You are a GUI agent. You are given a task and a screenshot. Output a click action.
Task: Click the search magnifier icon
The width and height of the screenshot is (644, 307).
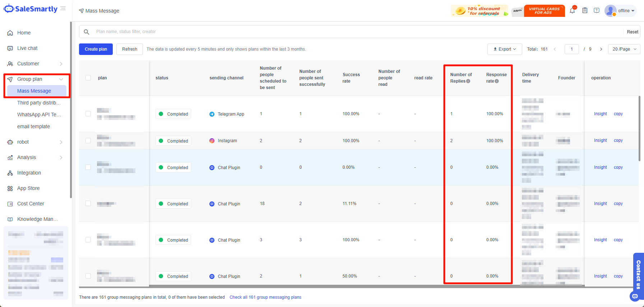(x=87, y=32)
